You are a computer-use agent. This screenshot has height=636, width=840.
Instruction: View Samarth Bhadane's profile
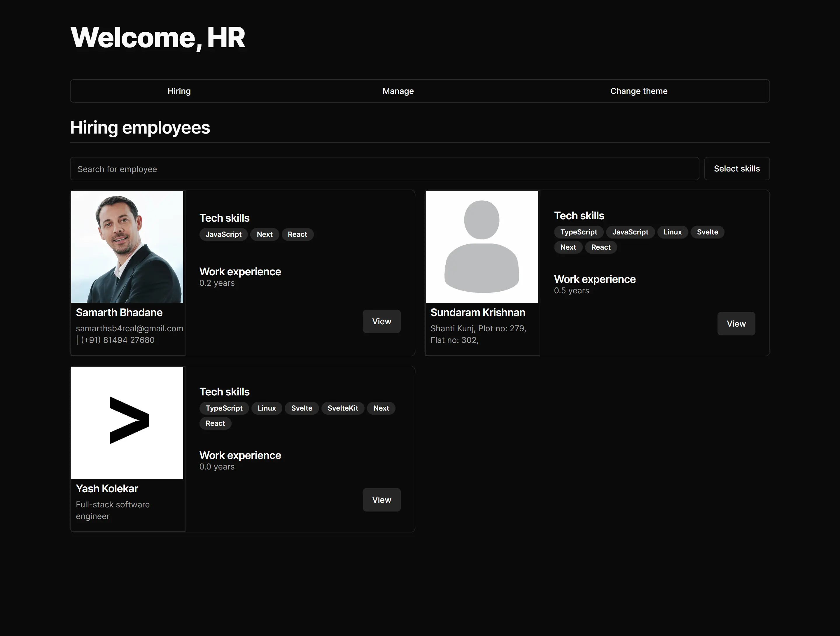(381, 321)
